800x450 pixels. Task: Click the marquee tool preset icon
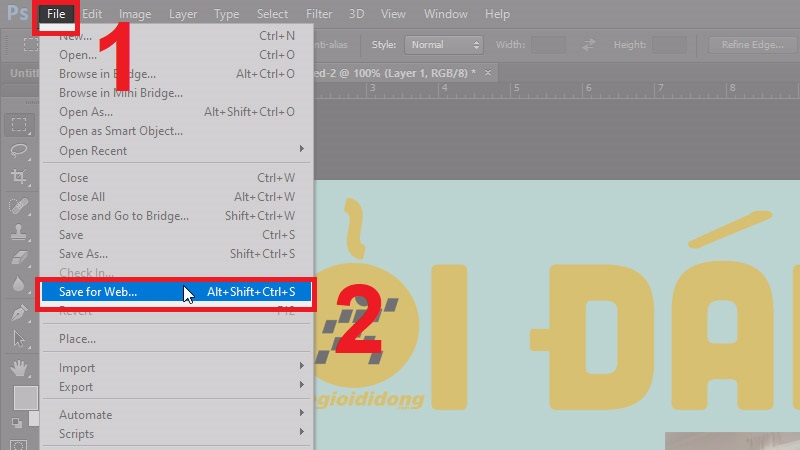pyautogui.click(x=31, y=44)
